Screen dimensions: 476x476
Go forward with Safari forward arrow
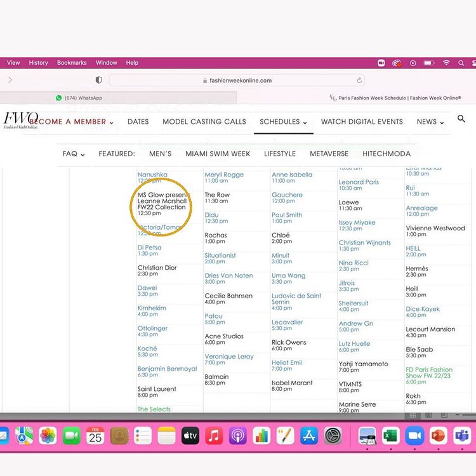point(10,80)
